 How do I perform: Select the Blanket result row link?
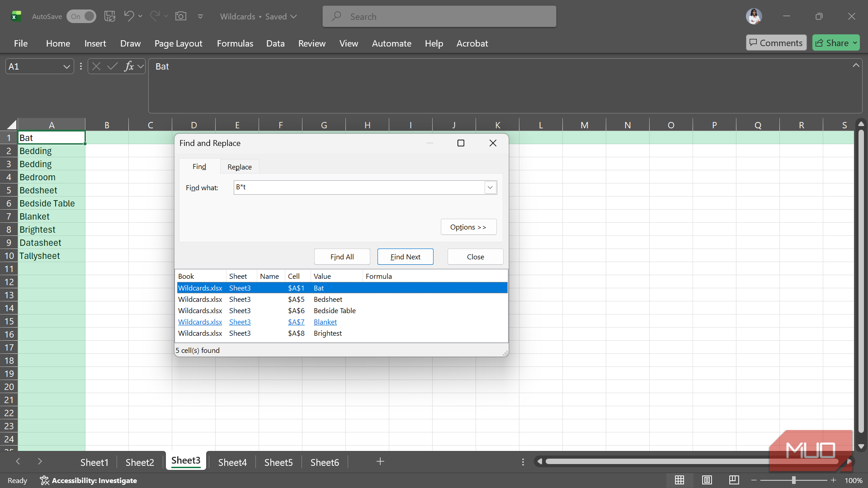click(342, 322)
